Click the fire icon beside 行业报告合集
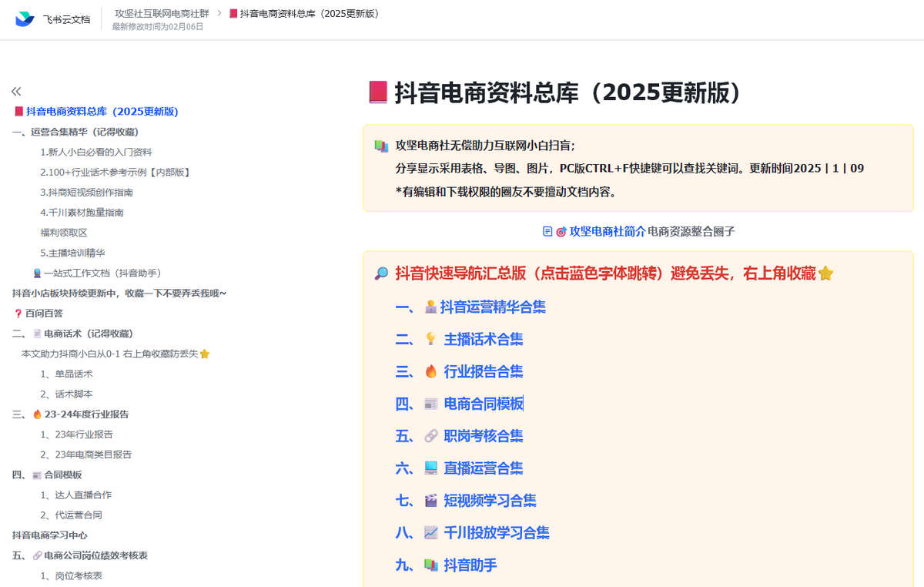 click(x=431, y=371)
